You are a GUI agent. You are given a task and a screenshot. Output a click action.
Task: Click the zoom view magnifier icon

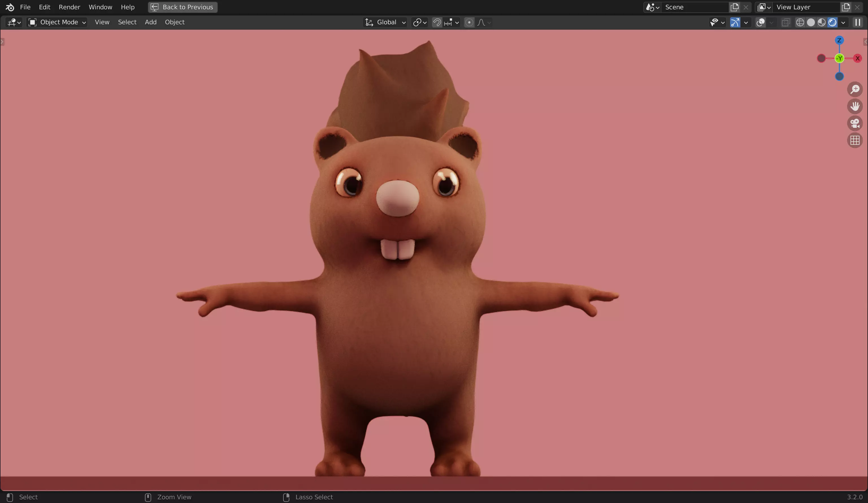click(x=854, y=89)
